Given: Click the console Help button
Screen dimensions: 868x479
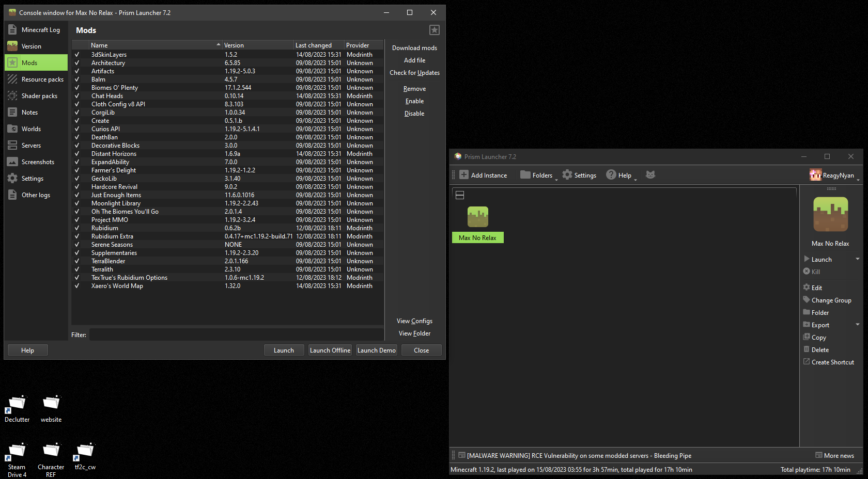Looking at the screenshot, I should point(28,350).
